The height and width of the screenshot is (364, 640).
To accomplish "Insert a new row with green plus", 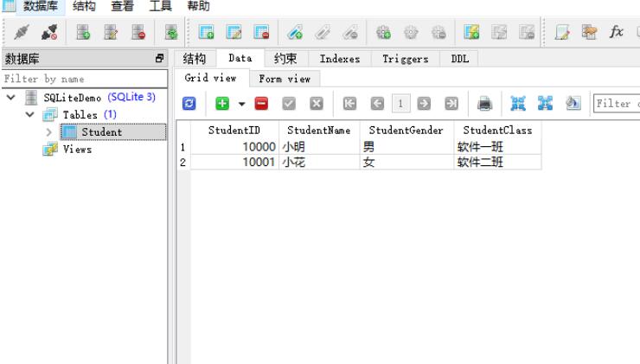I will [222, 104].
